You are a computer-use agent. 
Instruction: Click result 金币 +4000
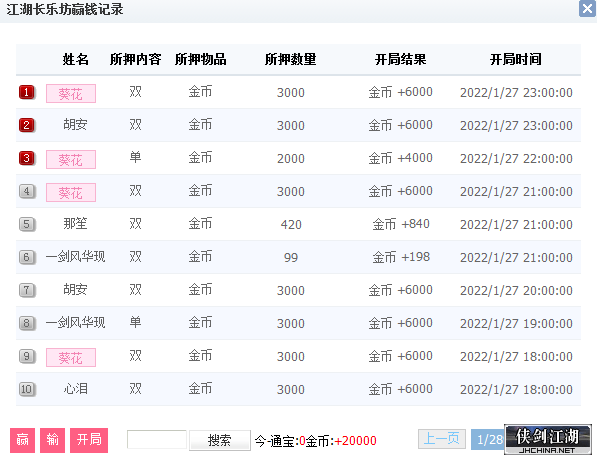401,158
